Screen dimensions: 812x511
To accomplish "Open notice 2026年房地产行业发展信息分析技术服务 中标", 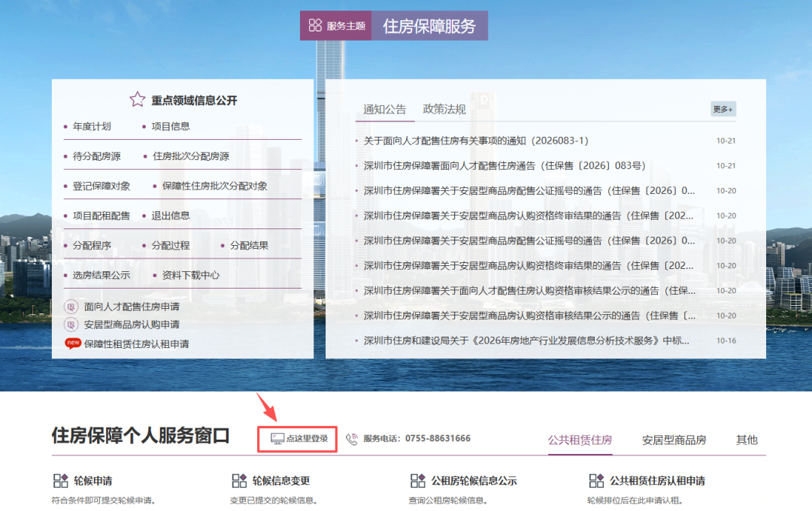I will [x=526, y=340].
